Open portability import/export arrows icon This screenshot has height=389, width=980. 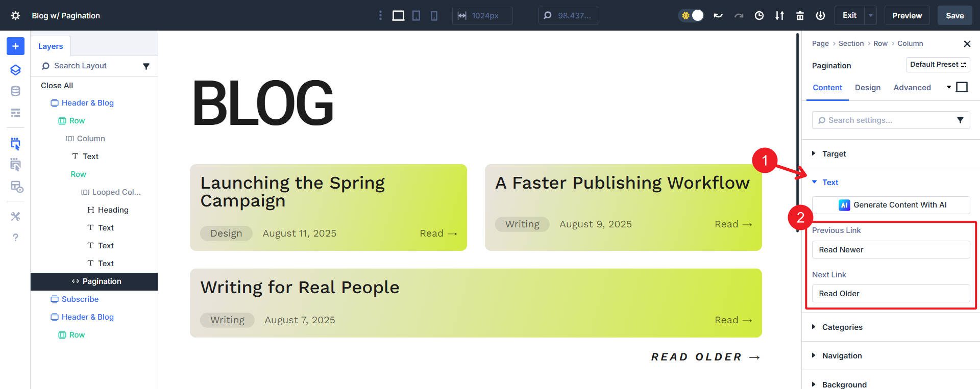point(779,15)
